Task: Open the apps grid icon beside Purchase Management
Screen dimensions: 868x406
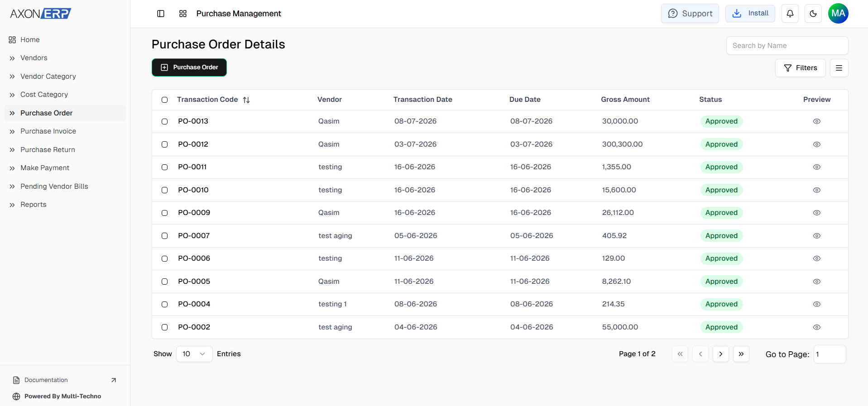Action: tap(183, 14)
